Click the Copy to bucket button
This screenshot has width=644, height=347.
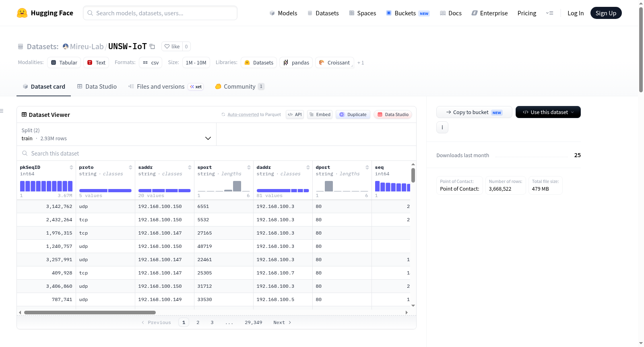pyautogui.click(x=474, y=112)
